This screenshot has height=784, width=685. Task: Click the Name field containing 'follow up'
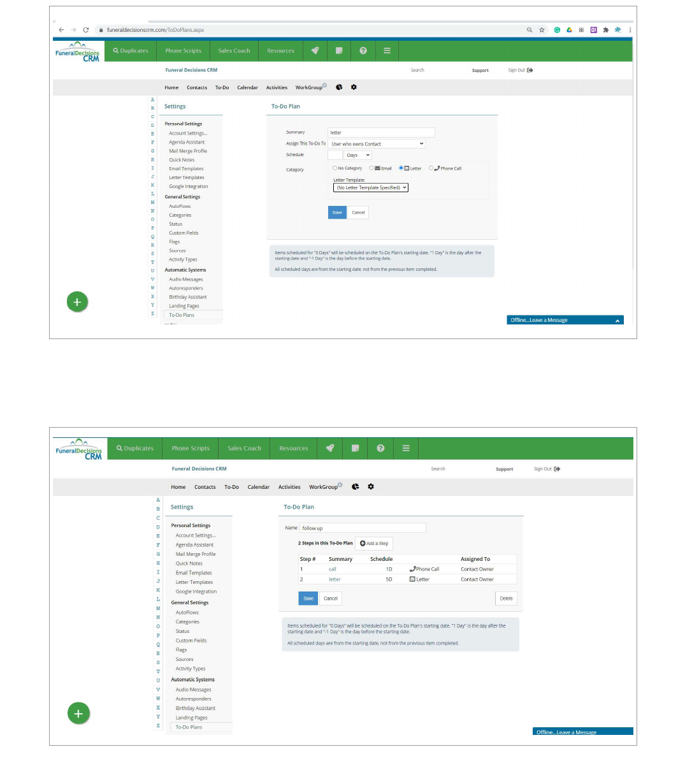coord(362,528)
